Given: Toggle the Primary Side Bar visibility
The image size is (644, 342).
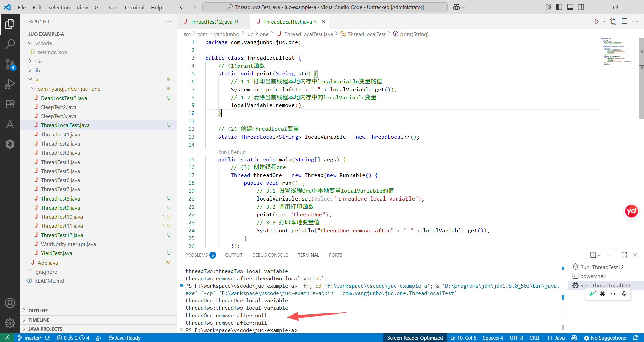Looking at the screenshot, I should point(559,7).
